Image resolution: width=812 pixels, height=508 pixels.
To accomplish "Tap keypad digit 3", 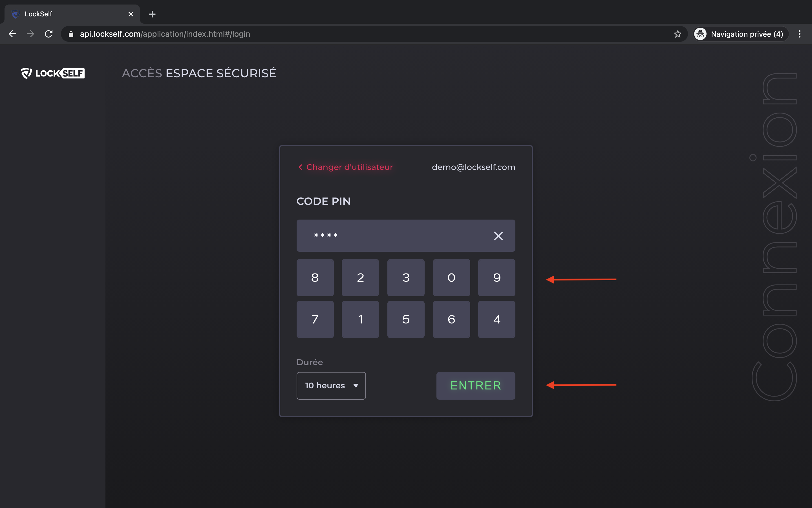I will 406,277.
